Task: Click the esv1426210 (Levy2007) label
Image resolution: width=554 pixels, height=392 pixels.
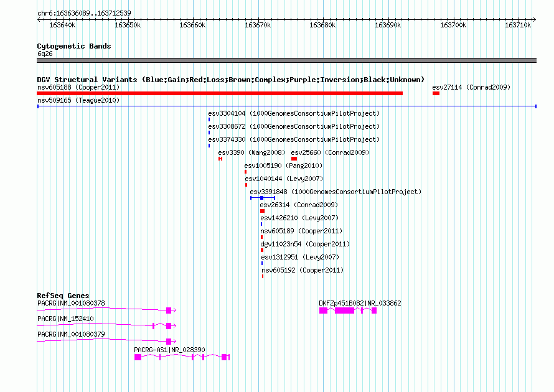Action: (x=299, y=218)
